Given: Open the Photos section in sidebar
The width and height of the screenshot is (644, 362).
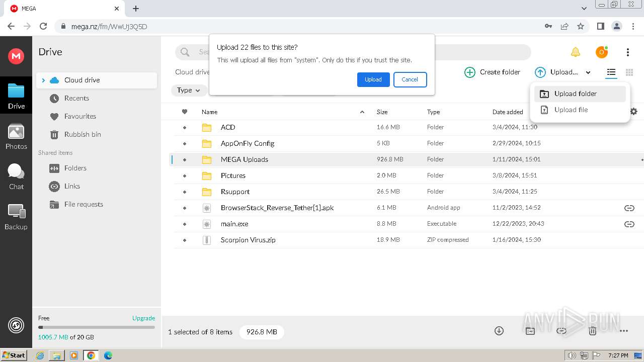Looking at the screenshot, I should (x=16, y=137).
